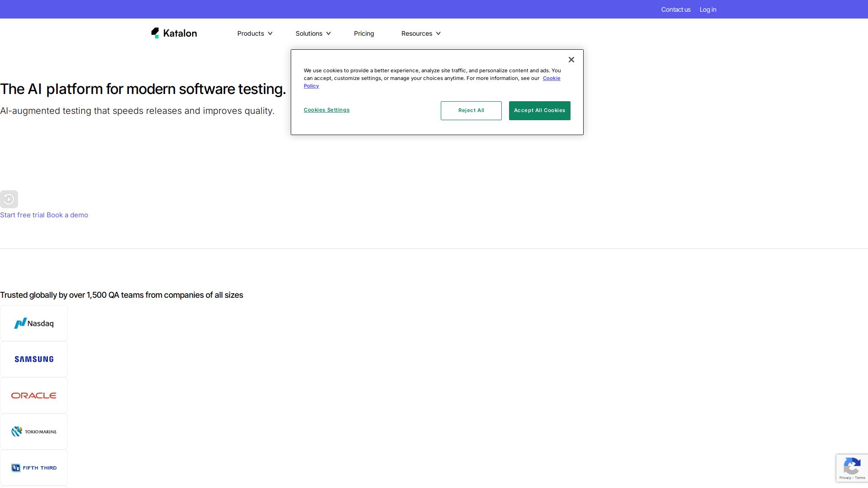Expand the Products dropdown menu
This screenshot has height=488, width=868.
point(255,33)
